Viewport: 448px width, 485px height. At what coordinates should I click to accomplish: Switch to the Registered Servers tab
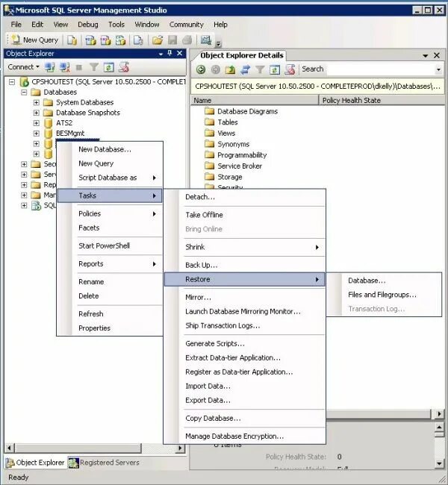tap(104, 463)
